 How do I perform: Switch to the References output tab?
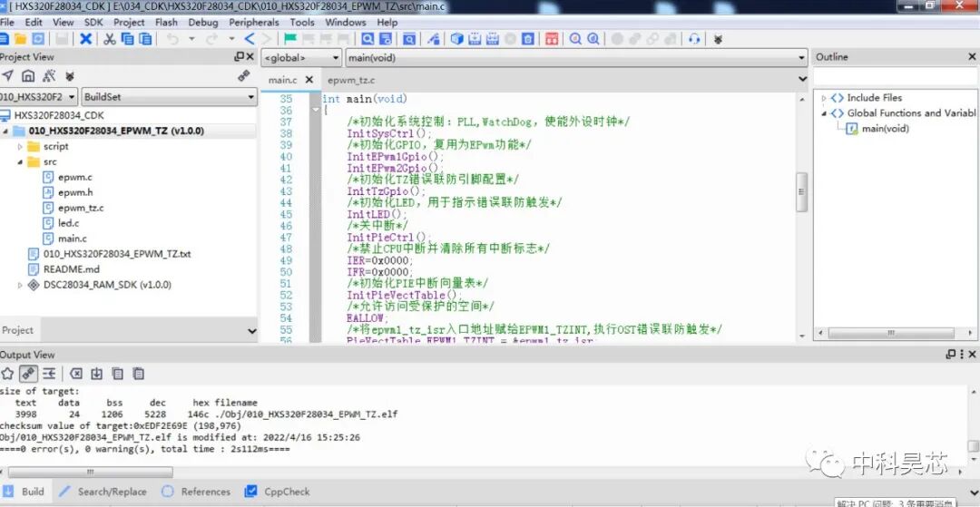(196, 492)
